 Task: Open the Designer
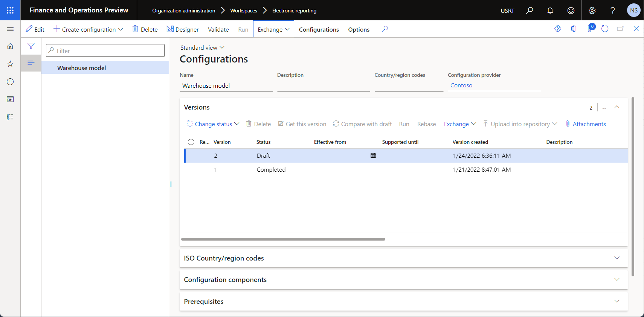183,29
